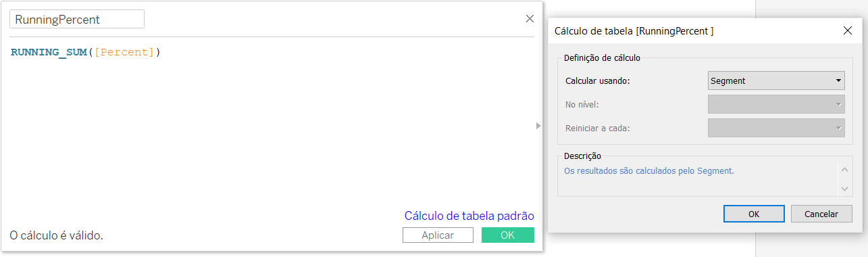The image size is (868, 257).
Task: Open the Calcular usando dropdown
Action: click(777, 80)
